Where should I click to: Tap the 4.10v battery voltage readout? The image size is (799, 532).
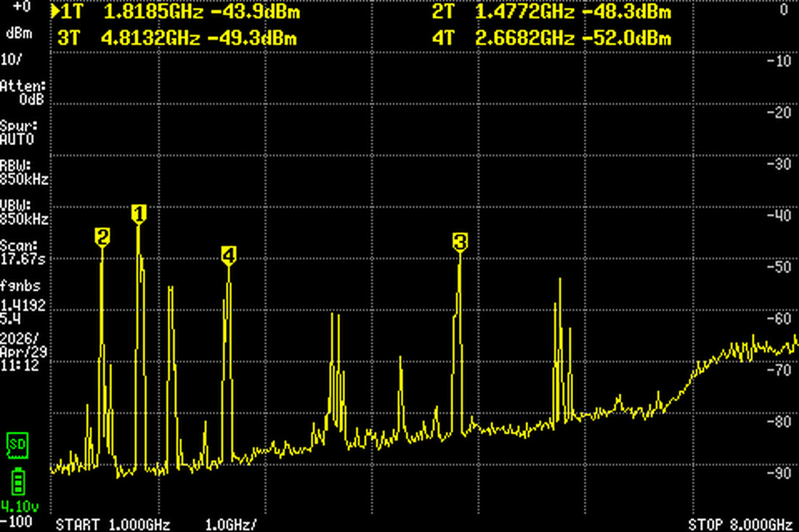pyautogui.click(x=20, y=507)
